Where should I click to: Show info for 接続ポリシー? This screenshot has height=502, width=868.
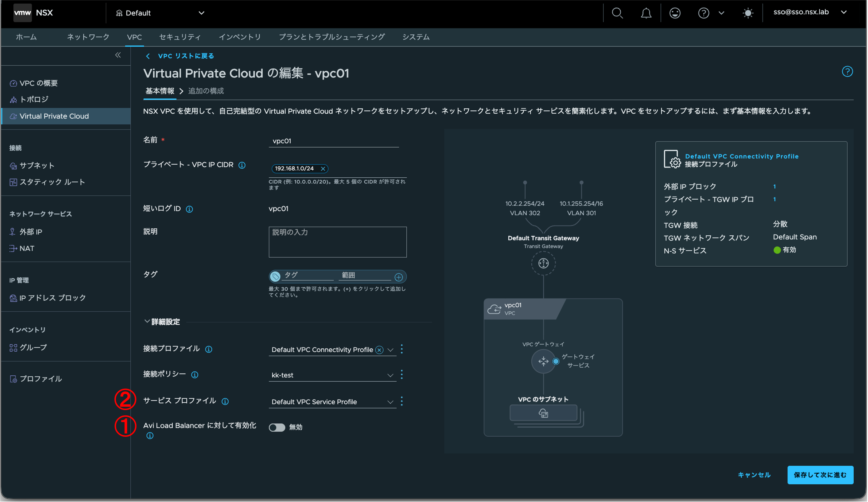pyautogui.click(x=194, y=375)
